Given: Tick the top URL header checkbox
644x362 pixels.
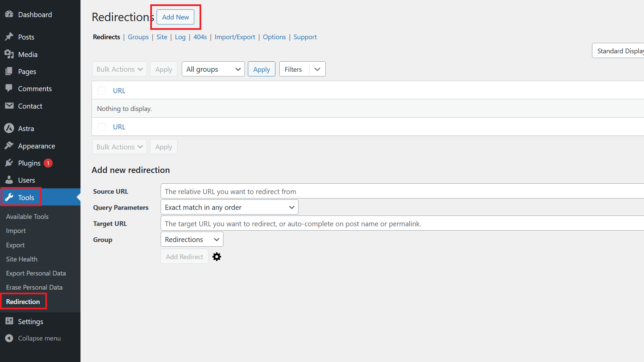Looking at the screenshot, I should (102, 90).
